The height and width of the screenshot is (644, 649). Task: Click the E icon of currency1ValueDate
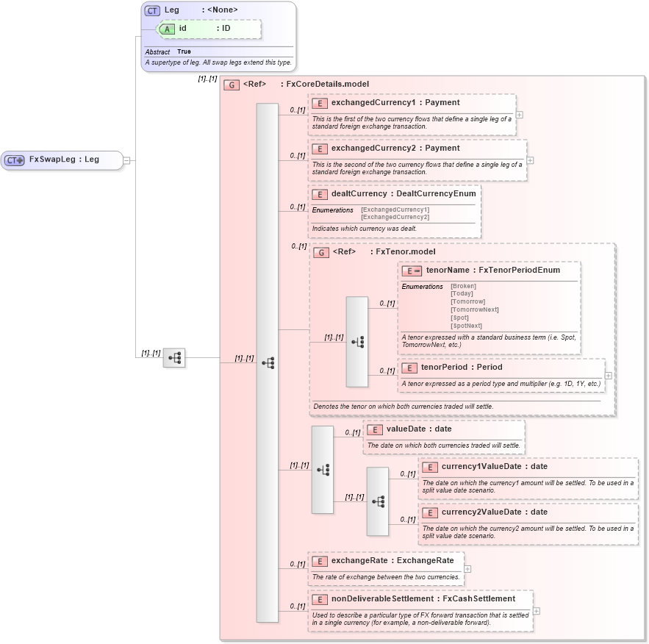pos(430,468)
